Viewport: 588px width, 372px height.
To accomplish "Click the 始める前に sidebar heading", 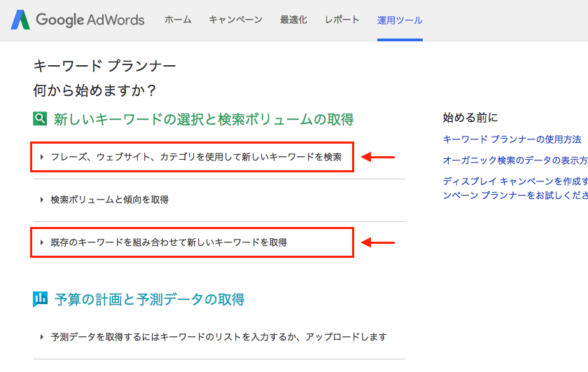I will point(470,118).
